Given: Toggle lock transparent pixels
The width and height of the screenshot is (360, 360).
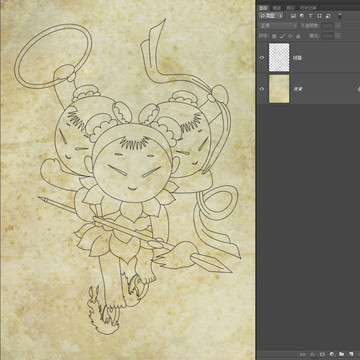Looking at the screenshot, I should click(274, 36).
